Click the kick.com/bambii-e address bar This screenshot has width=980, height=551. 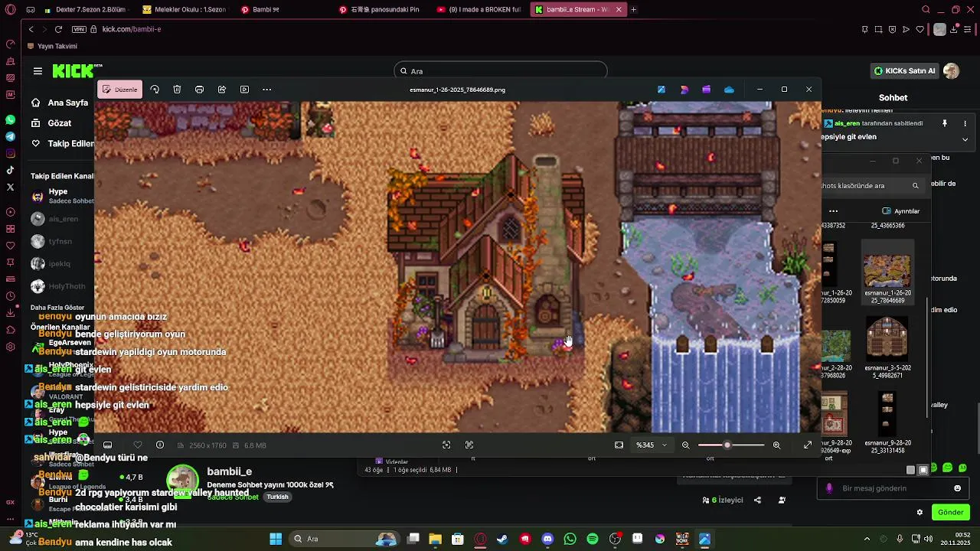point(132,29)
